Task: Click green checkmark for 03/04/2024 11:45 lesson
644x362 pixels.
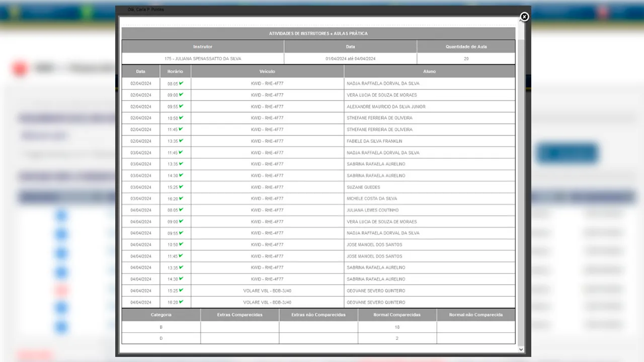Action: coord(181,152)
